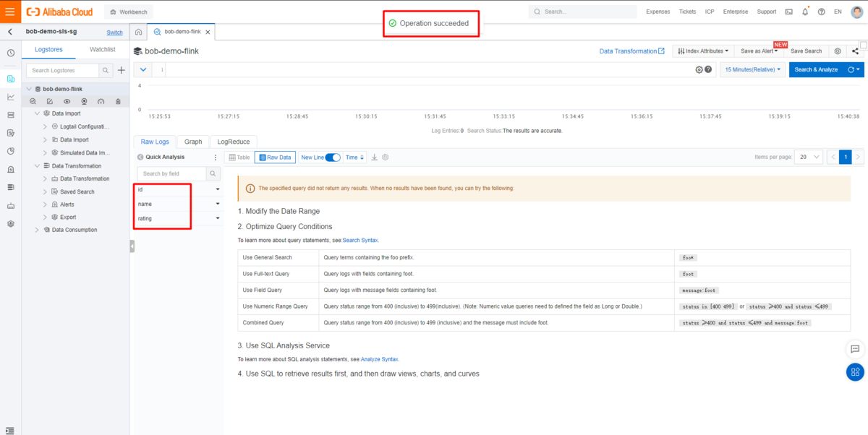Open query settings gear in search box
This screenshot has height=435, width=868.
click(x=699, y=69)
